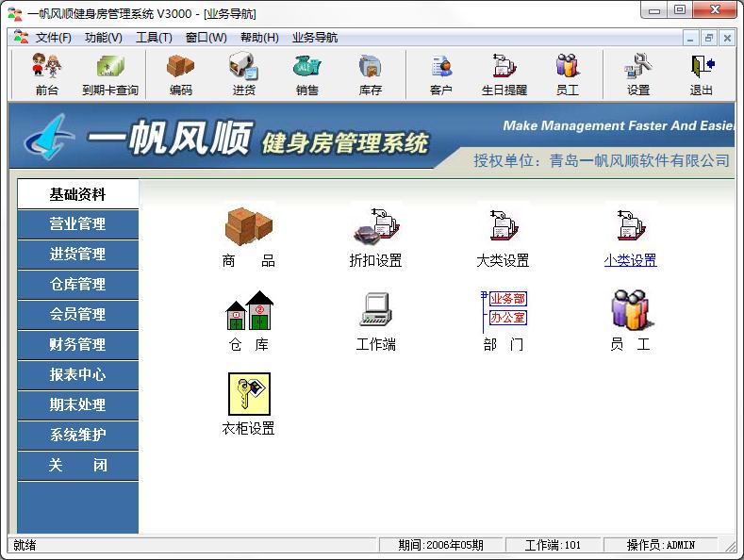Open the 小类设置 subcategory icon
This screenshot has width=744, height=560.
(x=630, y=224)
